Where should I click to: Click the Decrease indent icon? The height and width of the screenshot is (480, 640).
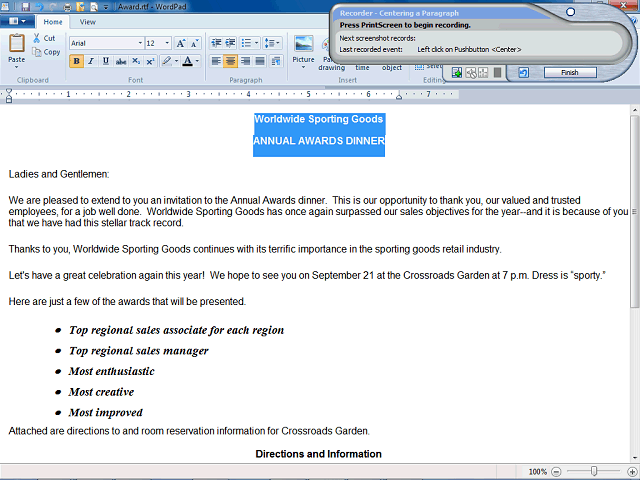click(x=216, y=43)
